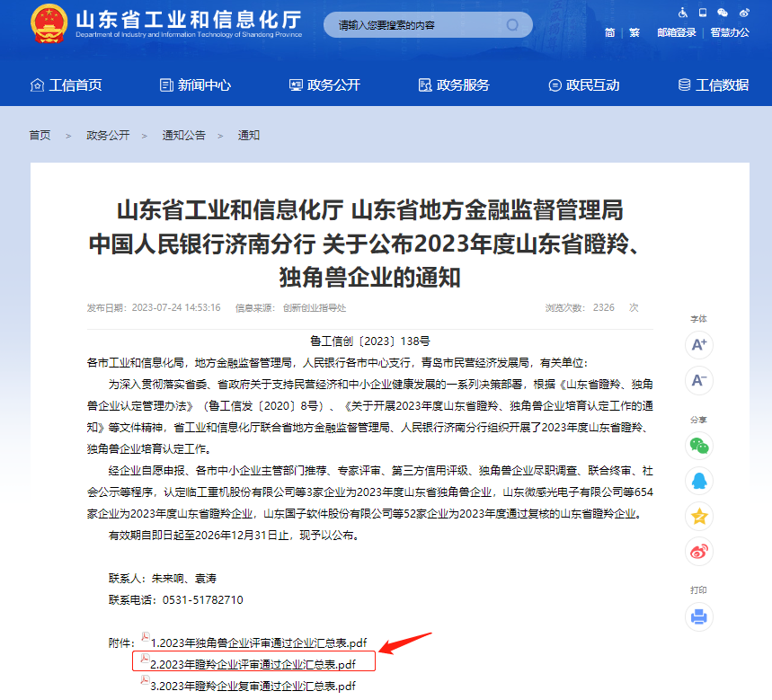Screen dimensions: 772x700
Task: Open the WeChat icon in top header
Action: click(723, 13)
